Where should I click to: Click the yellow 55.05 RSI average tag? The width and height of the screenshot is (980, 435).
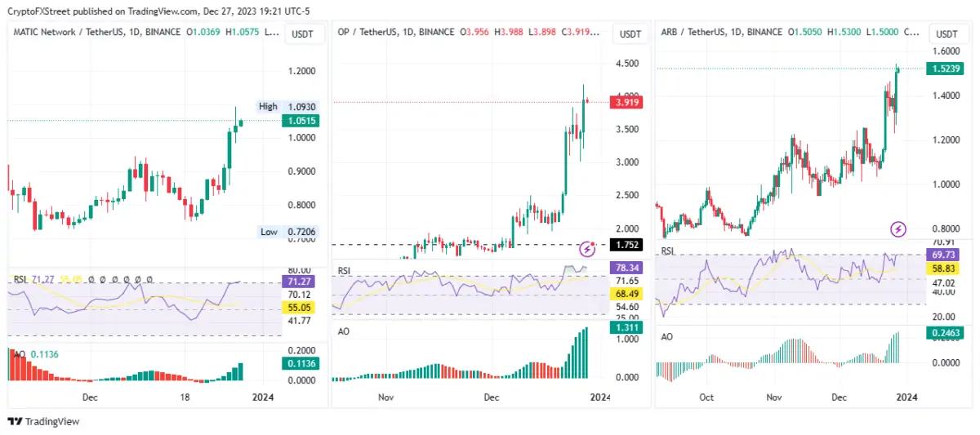pyautogui.click(x=300, y=308)
